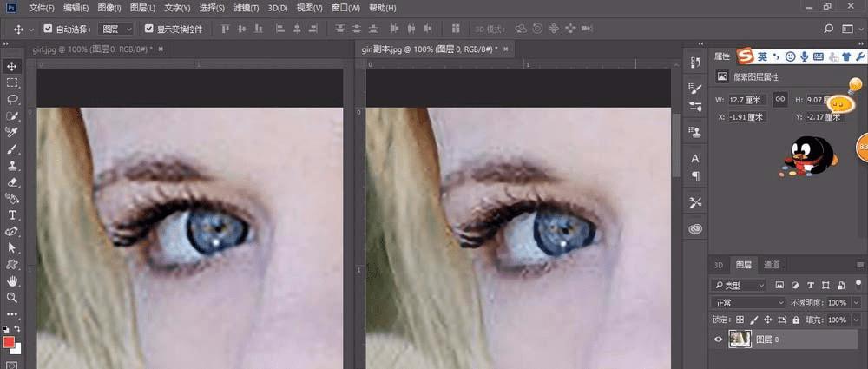Click the background white color swatch
This screenshot has height=369, width=868.
pos(17,348)
